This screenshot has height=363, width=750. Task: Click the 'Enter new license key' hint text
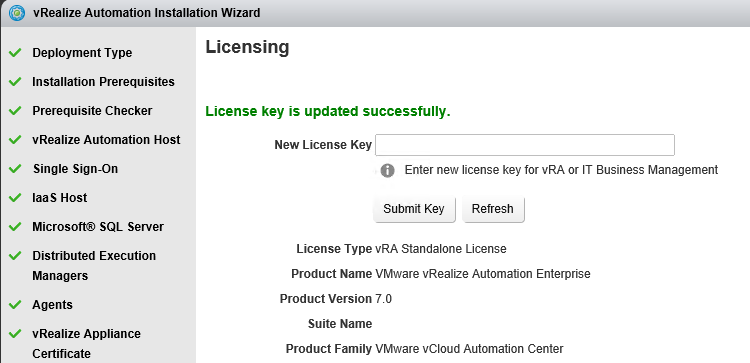[x=561, y=170]
